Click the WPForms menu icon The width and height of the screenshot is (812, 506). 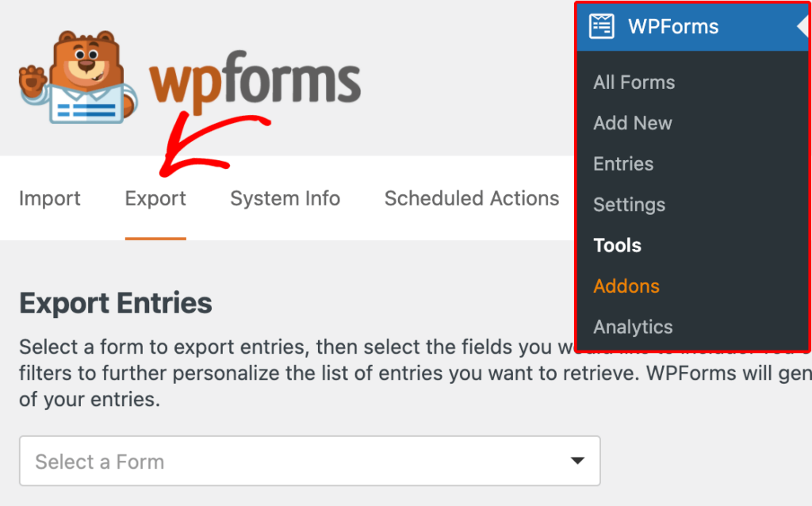[x=603, y=26]
